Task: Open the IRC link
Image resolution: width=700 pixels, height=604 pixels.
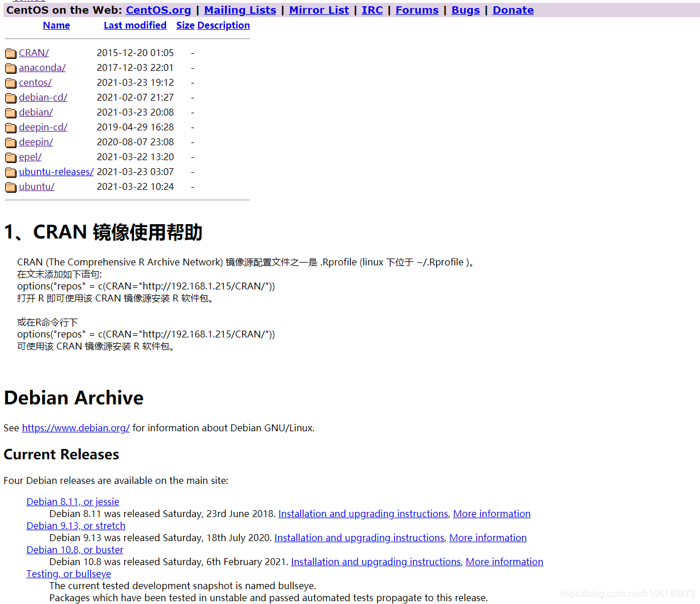Action: pyautogui.click(x=372, y=10)
